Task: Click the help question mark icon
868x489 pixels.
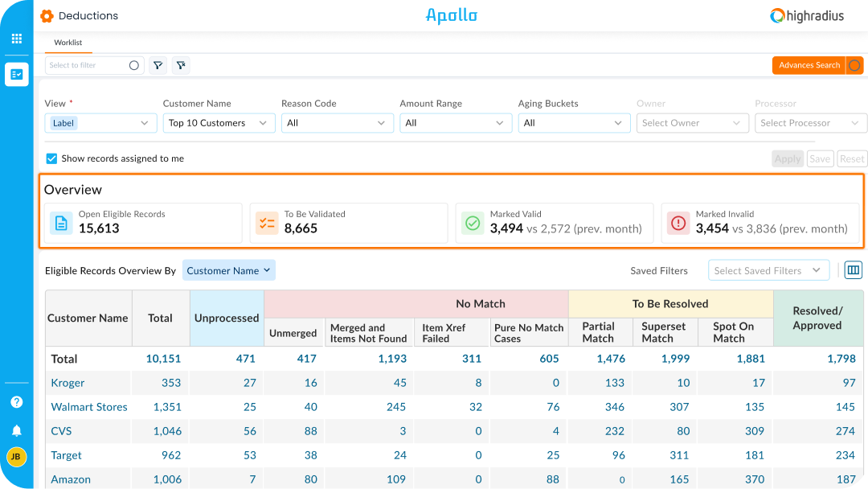Action: 16,402
